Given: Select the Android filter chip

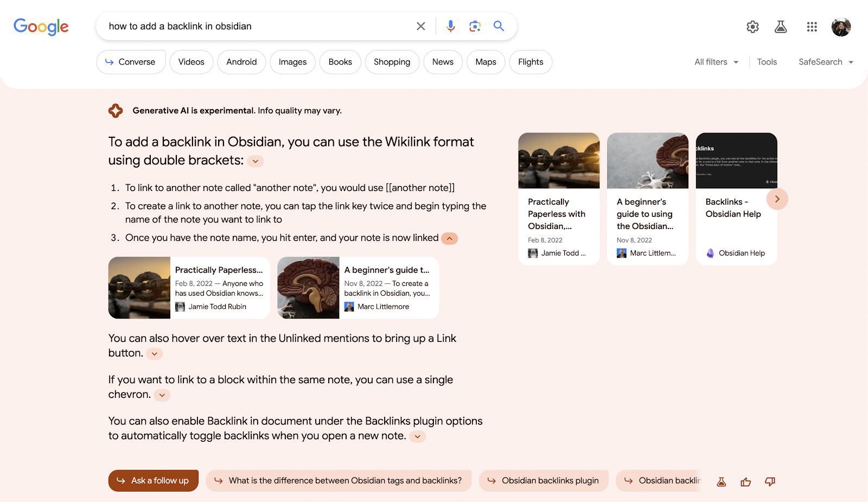Looking at the screenshot, I should tap(241, 62).
